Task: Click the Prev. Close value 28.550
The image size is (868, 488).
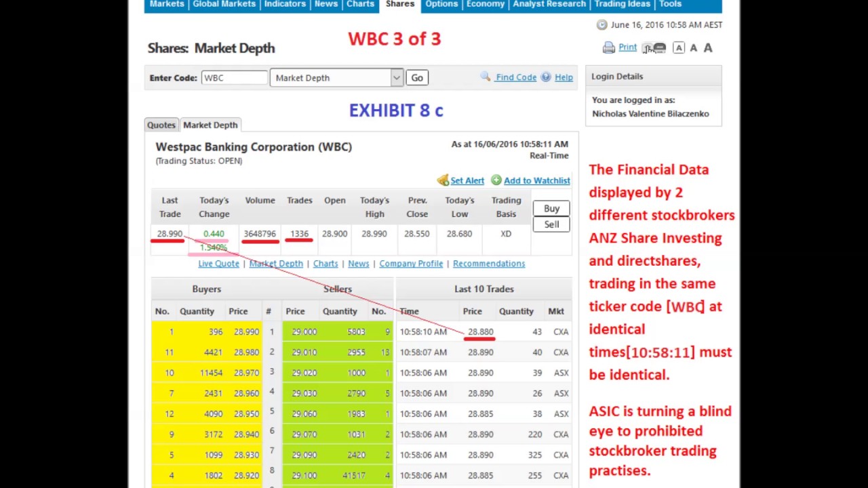Action: click(x=417, y=234)
